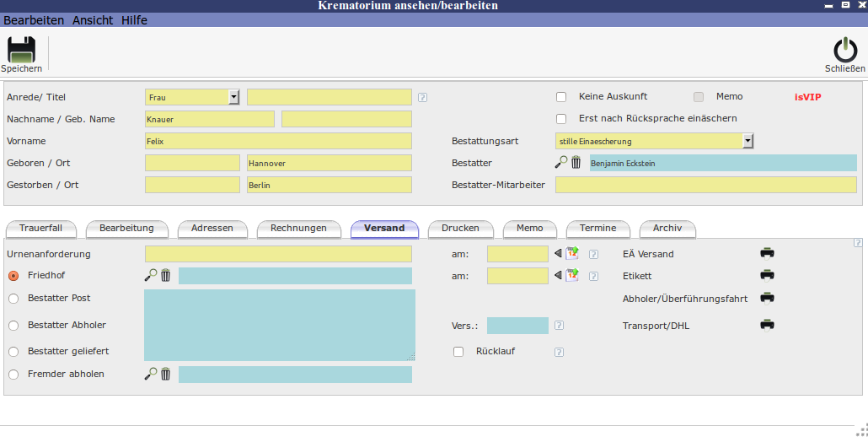This screenshot has height=437, width=868.
Task: Toggle the Rücklauf checkbox
Action: point(458,352)
